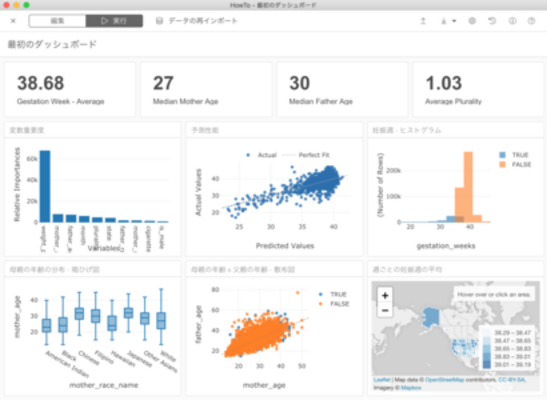Image resolution: width=547 pixels, height=400 pixels.
Task: Click the upload share icon in toolbar
Action: pos(423,21)
